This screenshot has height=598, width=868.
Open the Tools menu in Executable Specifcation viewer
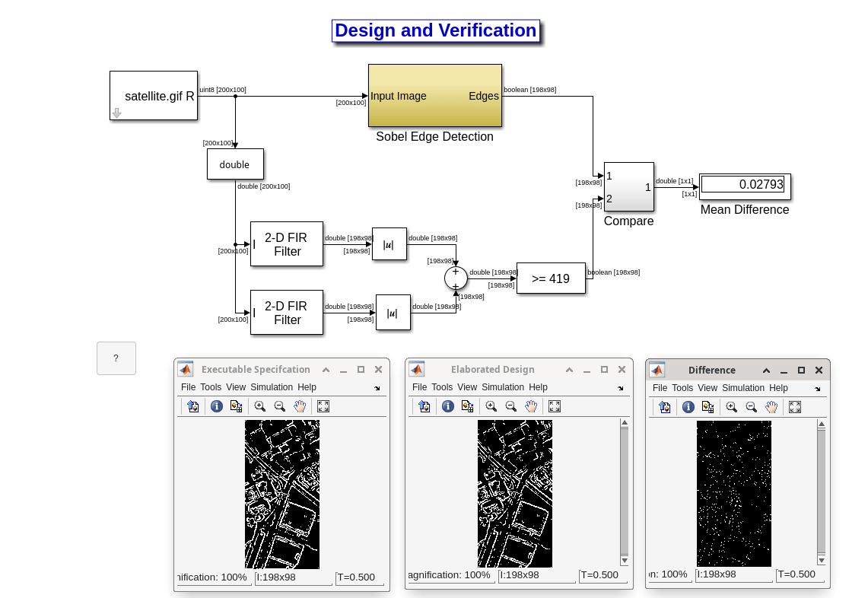tap(211, 386)
